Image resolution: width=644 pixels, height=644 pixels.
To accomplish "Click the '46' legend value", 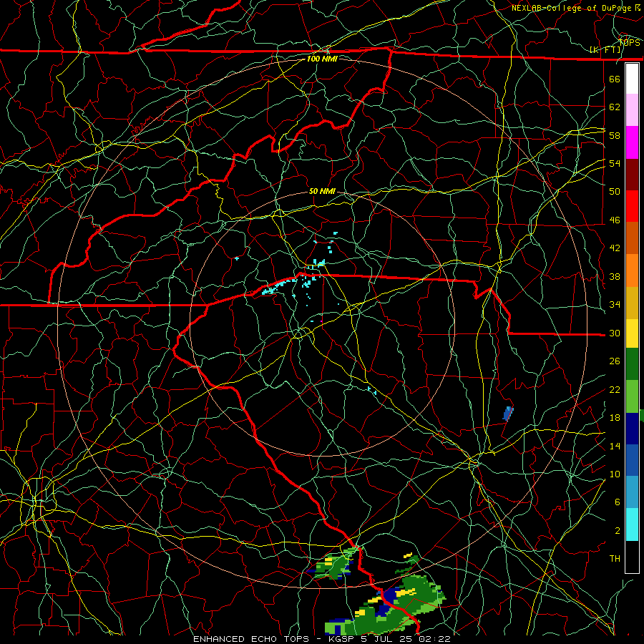I will (615, 220).
